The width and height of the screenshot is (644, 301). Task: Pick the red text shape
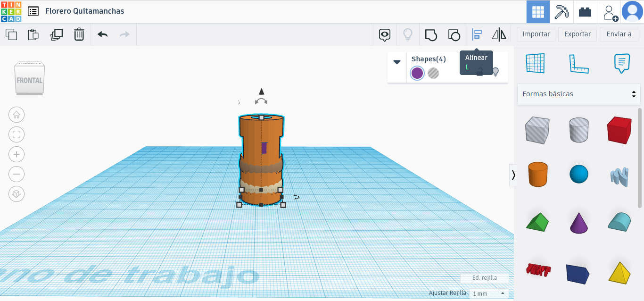pyautogui.click(x=538, y=270)
